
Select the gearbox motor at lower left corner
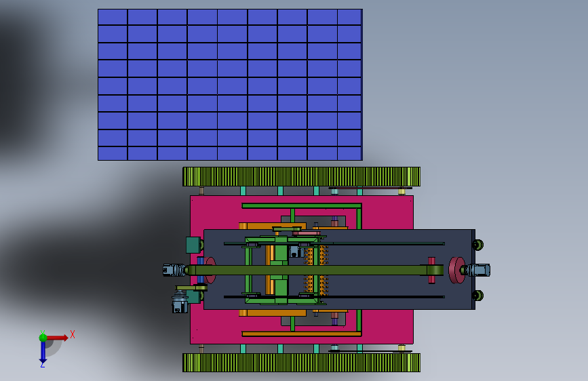pos(180,302)
